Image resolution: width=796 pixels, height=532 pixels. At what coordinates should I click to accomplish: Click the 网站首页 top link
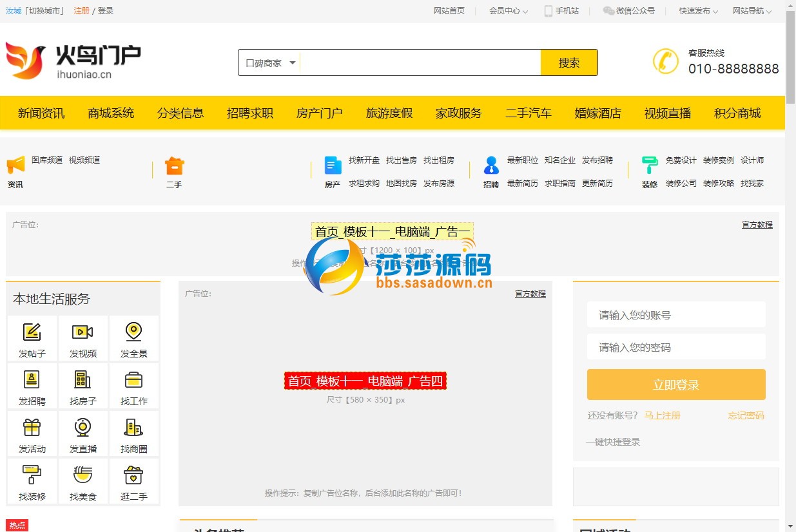point(449,11)
